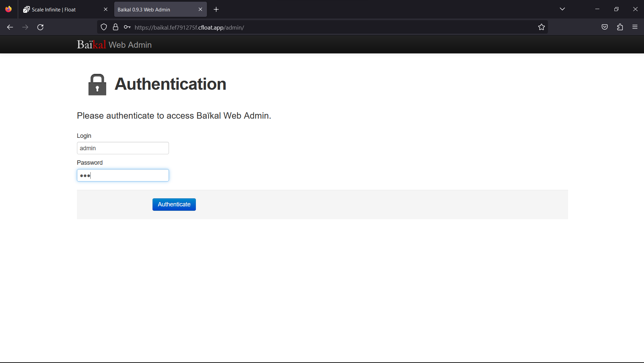Open the list all tabs dropdown
The height and width of the screenshot is (363, 644).
click(x=562, y=9)
